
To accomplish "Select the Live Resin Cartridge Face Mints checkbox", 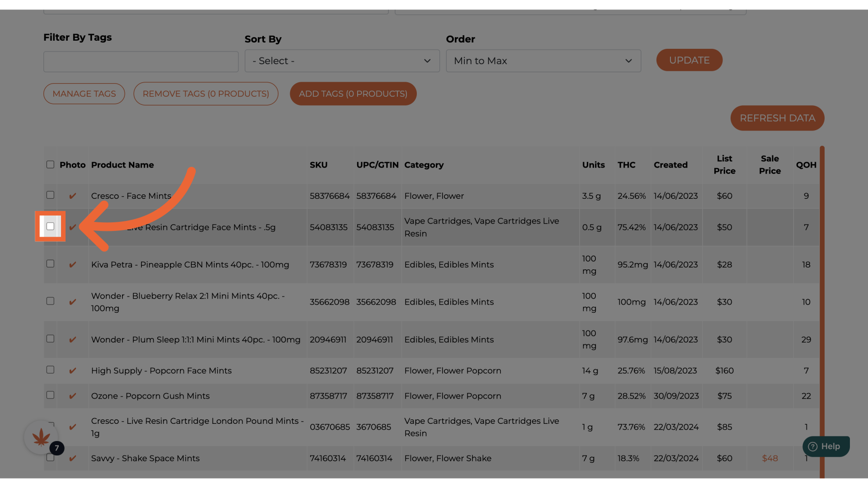I will pyautogui.click(x=50, y=226).
